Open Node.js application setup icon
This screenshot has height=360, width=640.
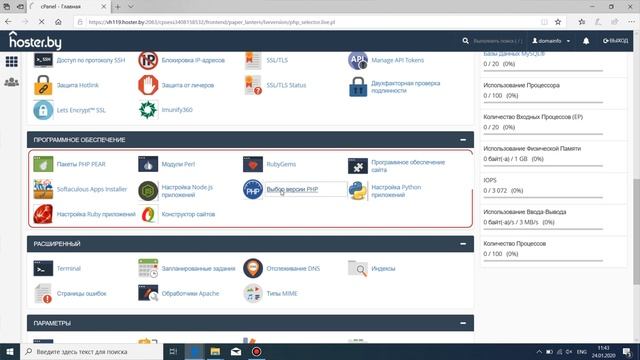(x=148, y=191)
